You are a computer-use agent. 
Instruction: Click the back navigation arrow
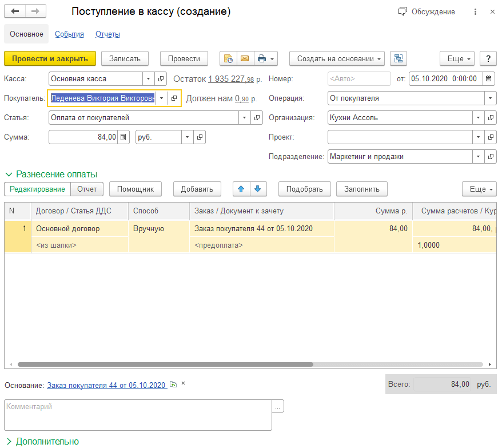pos(15,11)
